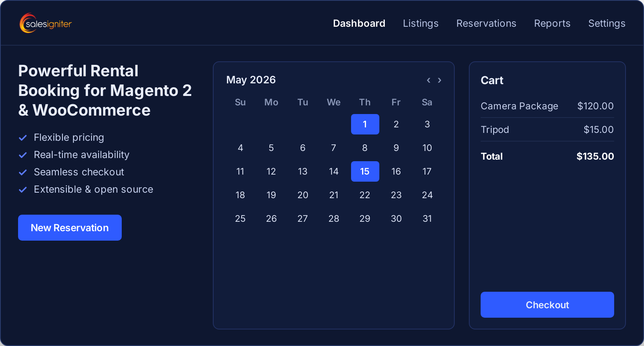Pick date 2 in calendar

coord(396,124)
